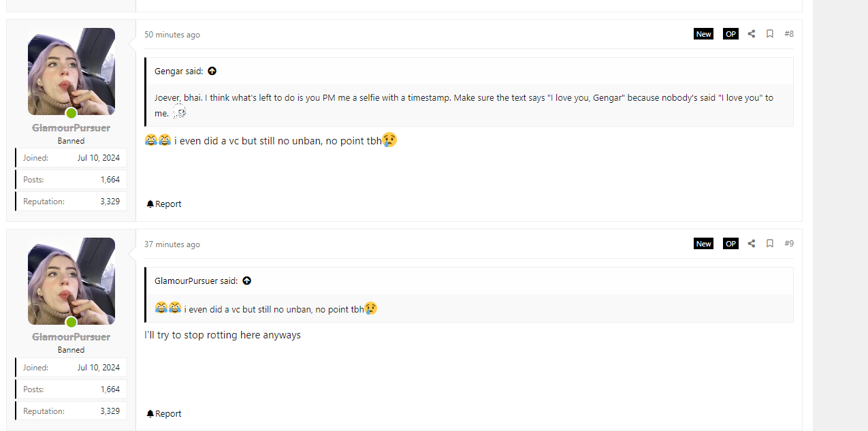Click share icon on post #9

pos(752,244)
